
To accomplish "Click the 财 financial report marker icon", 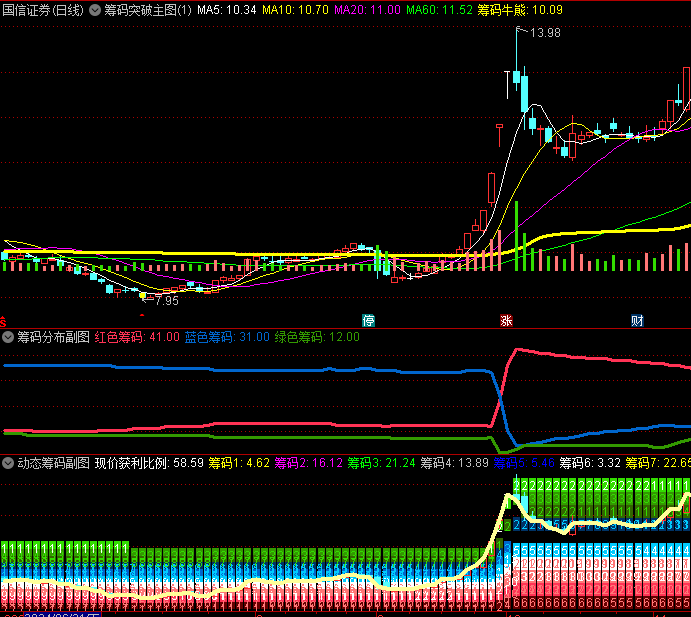I will click(x=637, y=320).
